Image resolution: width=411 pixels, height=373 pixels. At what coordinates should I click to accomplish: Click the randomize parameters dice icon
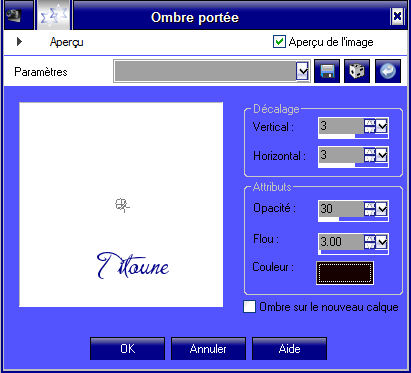pos(357,71)
